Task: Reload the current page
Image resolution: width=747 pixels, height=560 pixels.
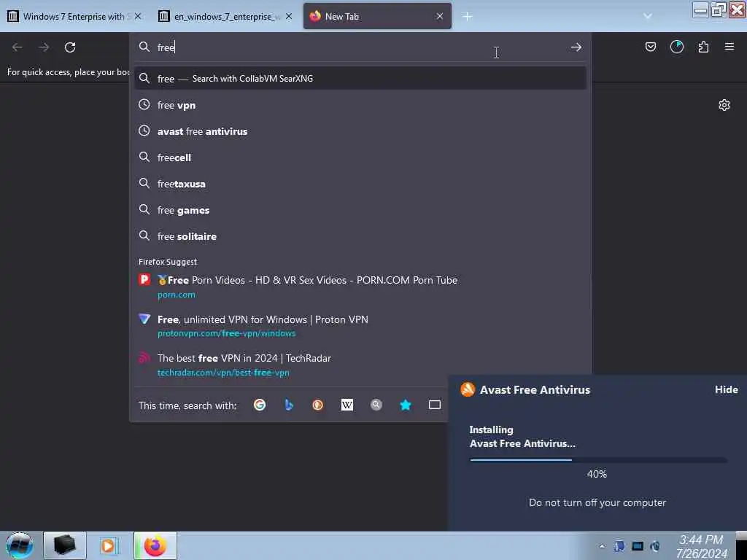Action: pos(70,47)
